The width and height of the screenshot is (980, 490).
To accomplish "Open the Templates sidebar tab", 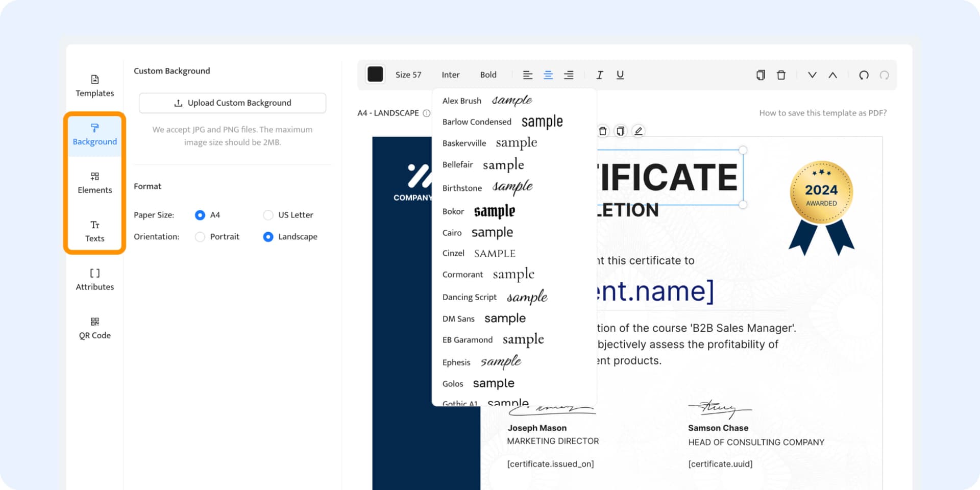I will tap(95, 86).
